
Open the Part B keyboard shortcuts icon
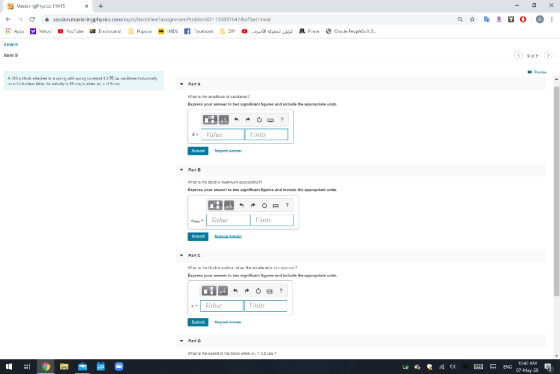[276, 205]
